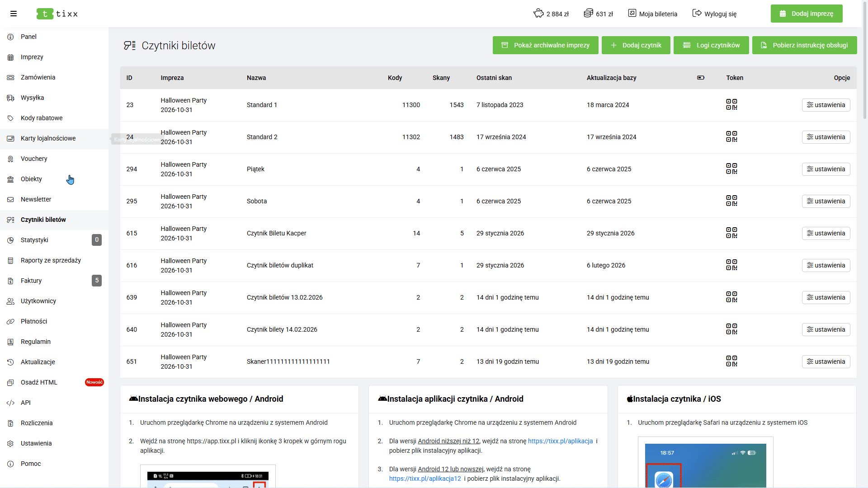Open Statystyki in sidebar
This screenshot has height=488, width=868.
[x=34, y=240]
